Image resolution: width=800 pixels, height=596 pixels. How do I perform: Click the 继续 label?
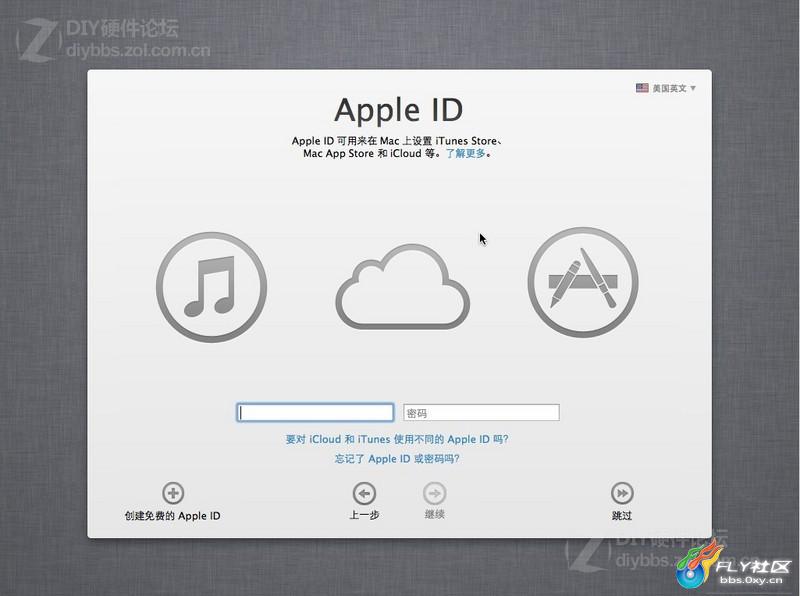click(x=435, y=515)
